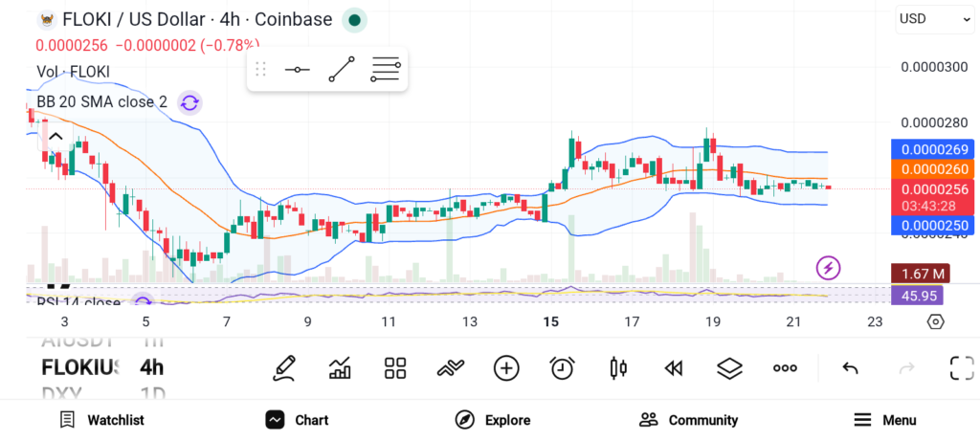Viewport: 980px width, 441px height.
Task: Open the three-dots more options
Action: [785, 368]
